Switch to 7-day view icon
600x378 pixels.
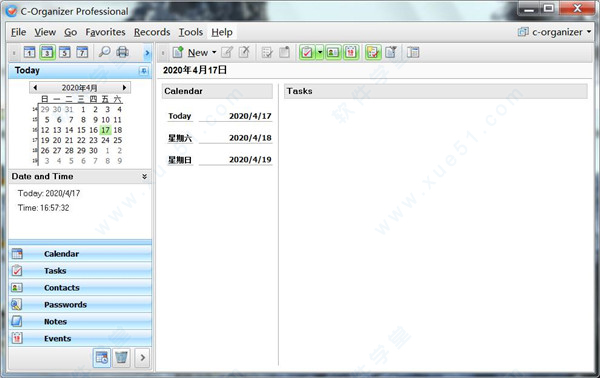pos(82,52)
